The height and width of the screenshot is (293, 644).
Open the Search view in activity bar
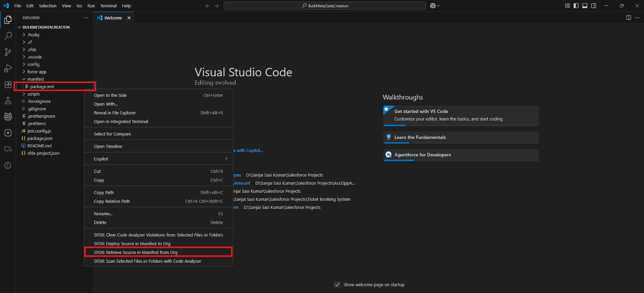click(8, 36)
